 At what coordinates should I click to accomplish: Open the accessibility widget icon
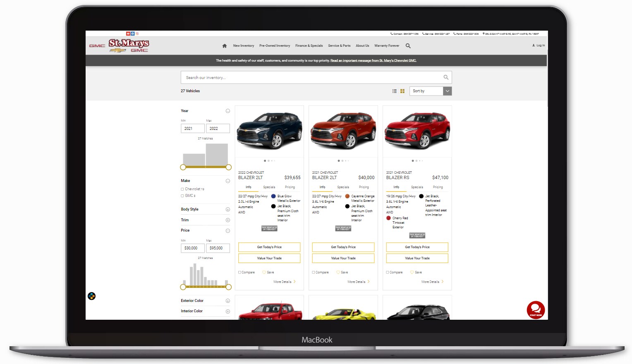pos(92,296)
